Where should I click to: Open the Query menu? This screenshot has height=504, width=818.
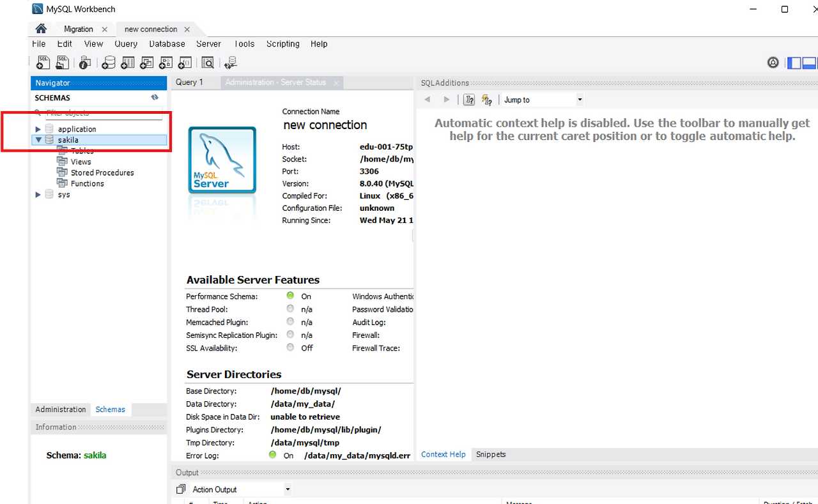click(126, 44)
